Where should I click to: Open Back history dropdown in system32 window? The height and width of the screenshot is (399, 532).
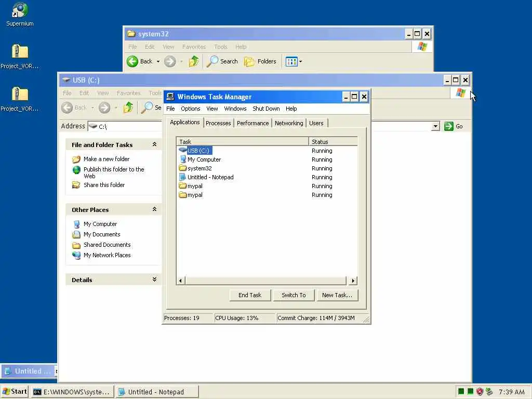click(158, 61)
